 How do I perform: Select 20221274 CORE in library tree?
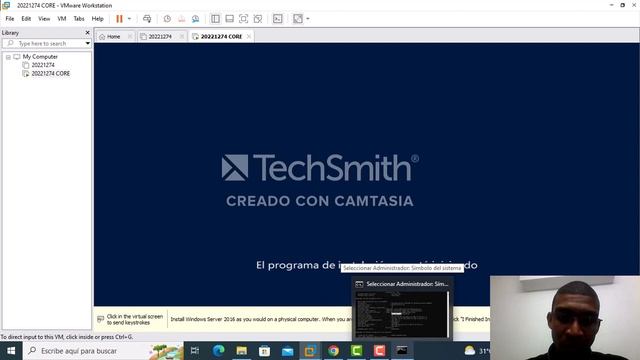point(51,73)
